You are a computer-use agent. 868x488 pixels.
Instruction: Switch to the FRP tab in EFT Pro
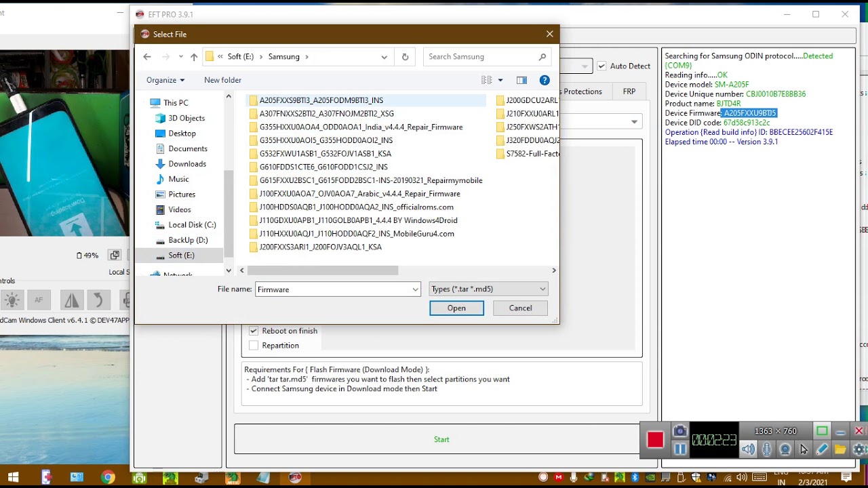click(629, 91)
